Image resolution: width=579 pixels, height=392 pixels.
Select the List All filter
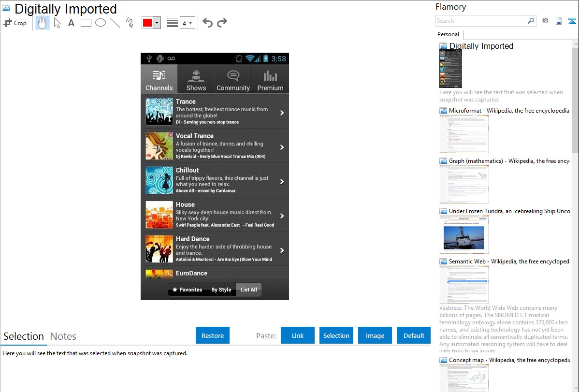point(248,290)
